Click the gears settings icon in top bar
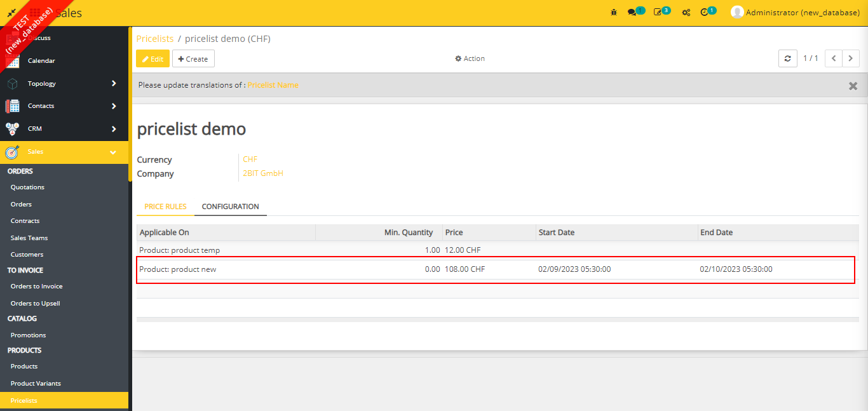This screenshot has width=868, height=411. point(686,13)
